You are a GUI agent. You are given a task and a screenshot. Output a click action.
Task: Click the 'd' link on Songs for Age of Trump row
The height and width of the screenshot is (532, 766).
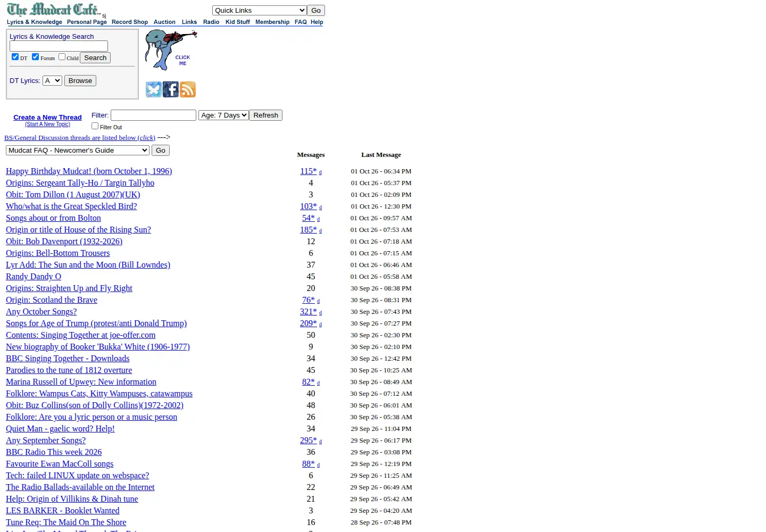pos(320,325)
